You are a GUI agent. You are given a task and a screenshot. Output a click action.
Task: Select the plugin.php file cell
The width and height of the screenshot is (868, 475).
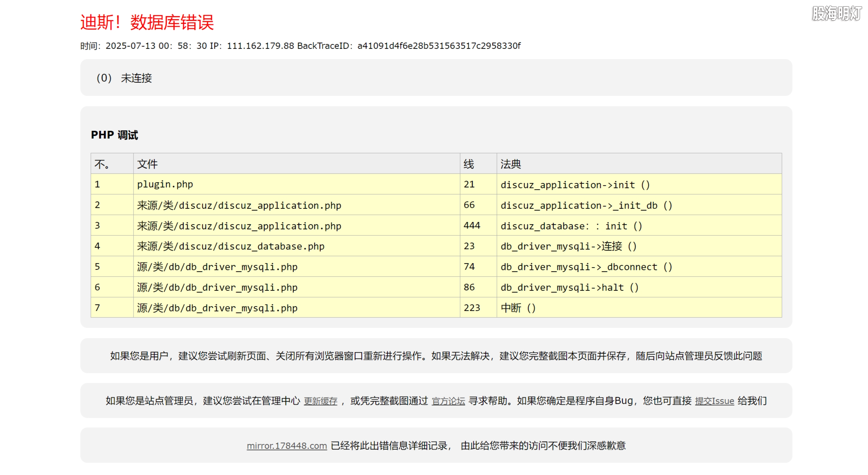click(x=296, y=184)
